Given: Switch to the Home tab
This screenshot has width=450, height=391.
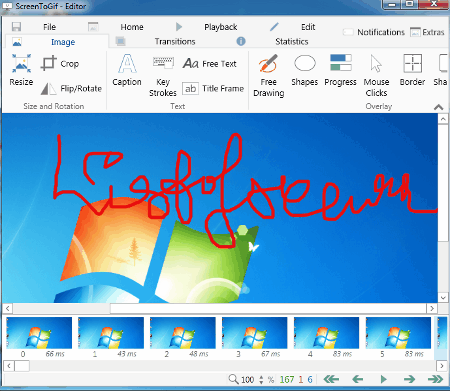Looking at the screenshot, I should [132, 27].
